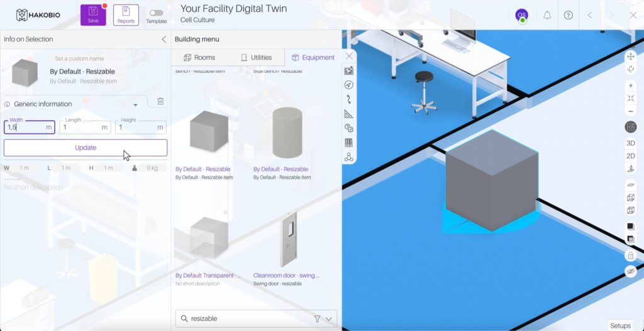The height and width of the screenshot is (331, 644).
Task: Open the Reports panel
Action: (126, 15)
